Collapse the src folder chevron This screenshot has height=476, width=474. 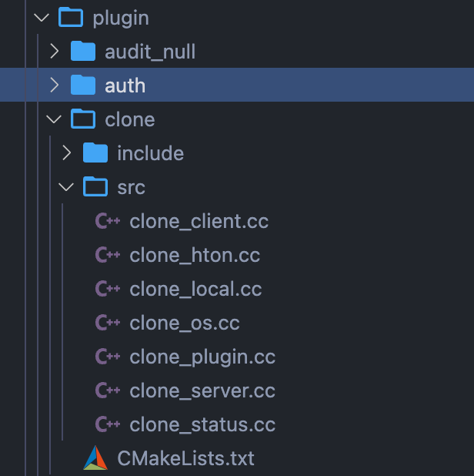tap(66, 187)
